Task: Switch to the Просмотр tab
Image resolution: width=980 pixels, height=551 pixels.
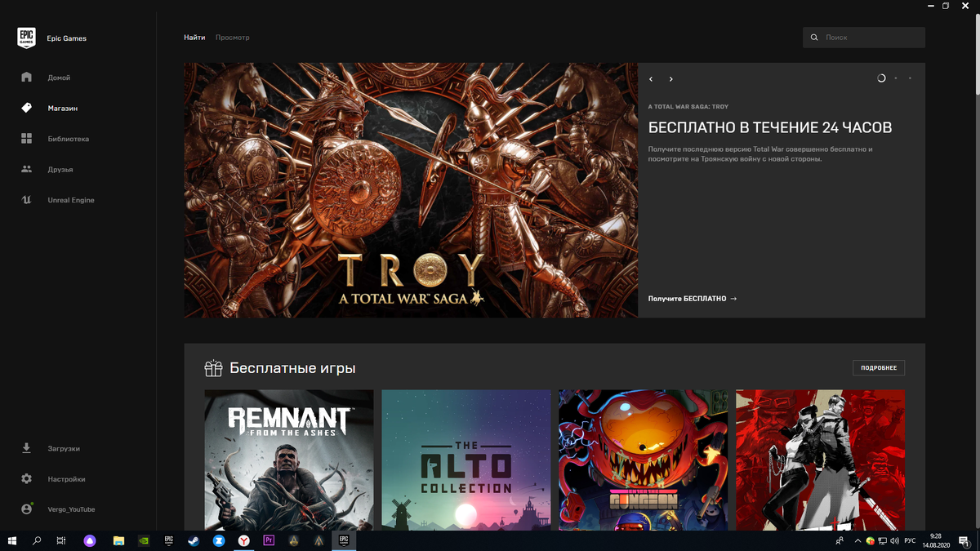Action: [x=233, y=38]
